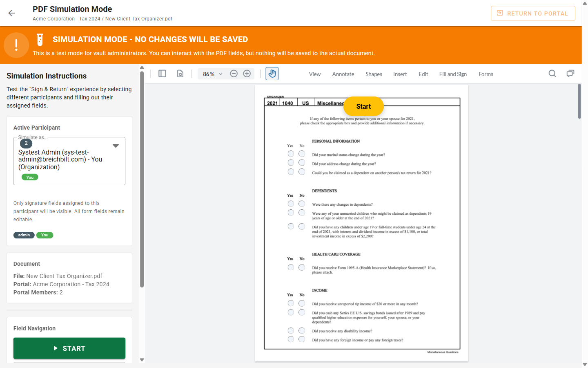Click the zoom in plus icon

click(x=247, y=74)
